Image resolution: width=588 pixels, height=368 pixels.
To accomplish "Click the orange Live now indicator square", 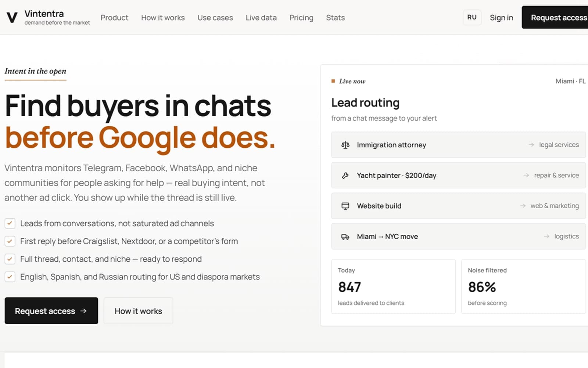I will click(x=333, y=81).
